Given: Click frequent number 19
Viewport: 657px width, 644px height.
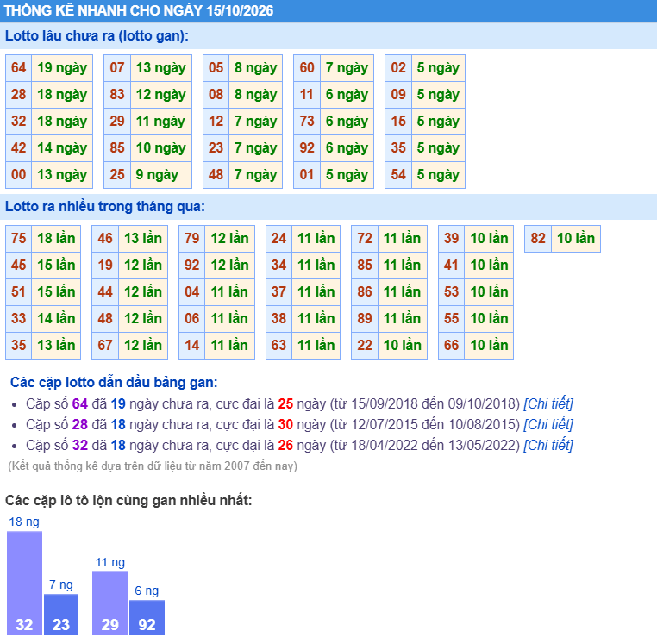Looking at the screenshot, I should (105, 266).
